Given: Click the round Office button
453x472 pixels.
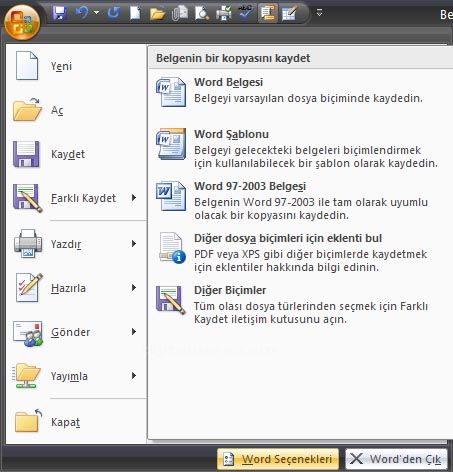Looking at the screenshot, I should point(22,23).
